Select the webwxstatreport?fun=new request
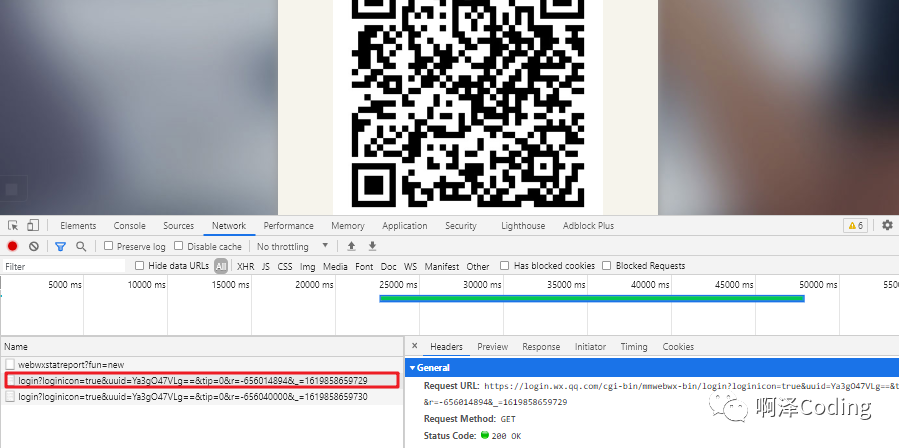Screen dimensions: 899x448 (202, 364)
